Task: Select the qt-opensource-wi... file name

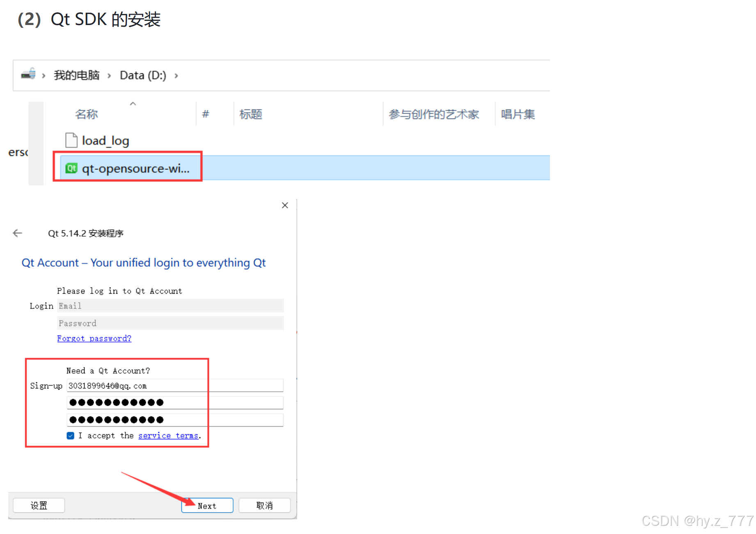Action: tap(136, 169)
